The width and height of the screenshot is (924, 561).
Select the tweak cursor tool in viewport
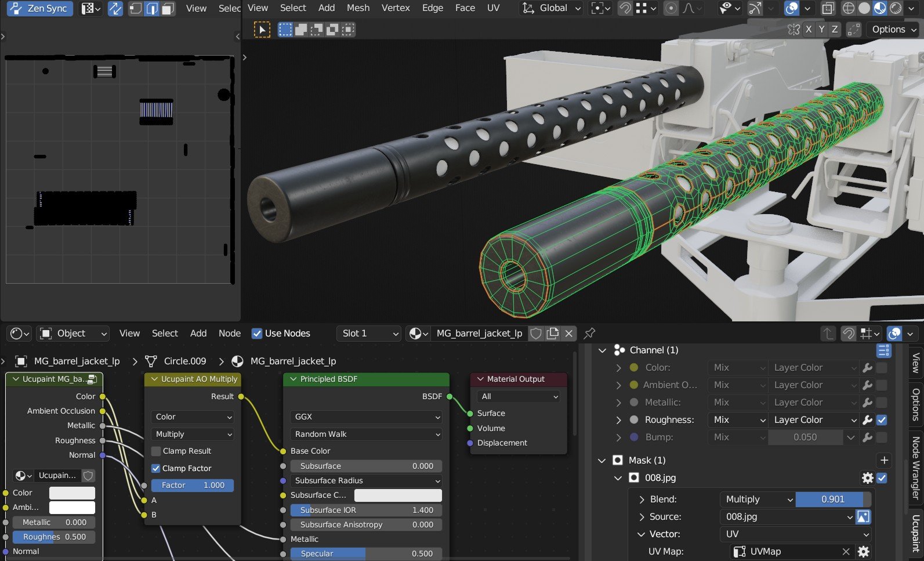pyautogui.click(x=262, y=30)
